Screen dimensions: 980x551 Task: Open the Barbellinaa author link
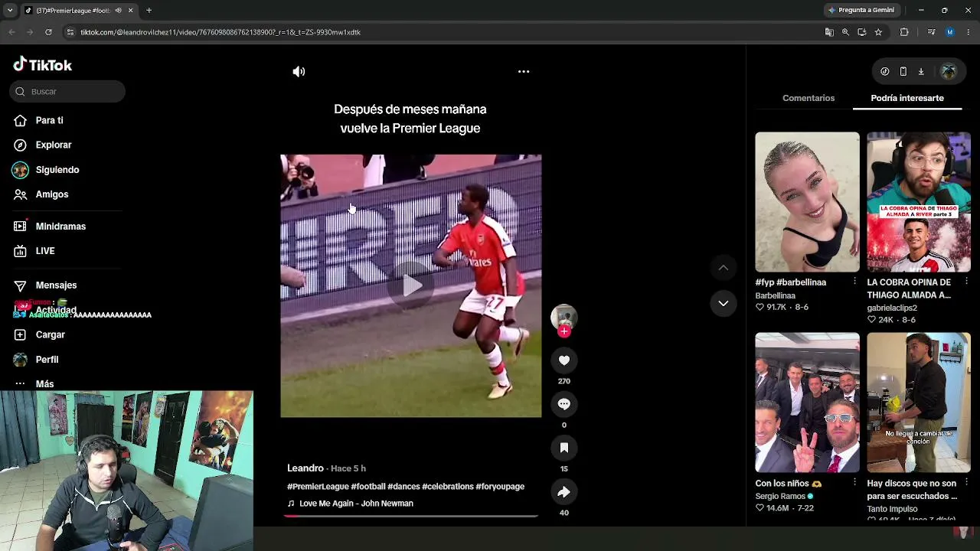click(x=776, y=295)
